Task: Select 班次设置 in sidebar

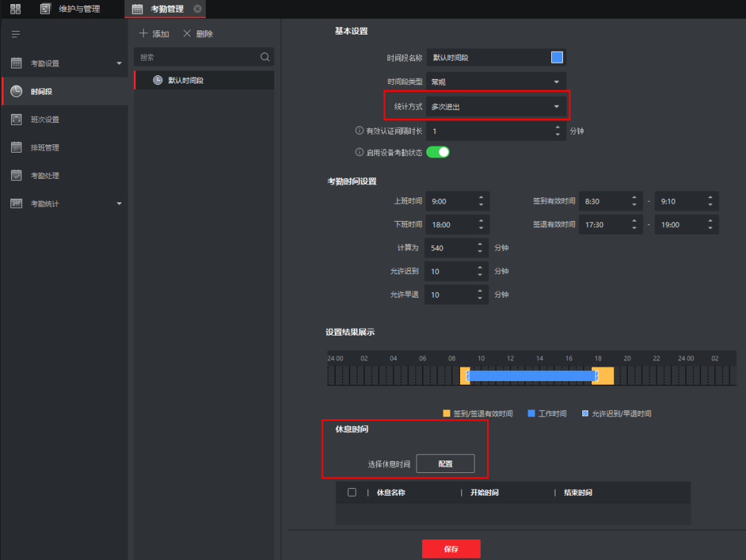Action: [x=45, y=119]
